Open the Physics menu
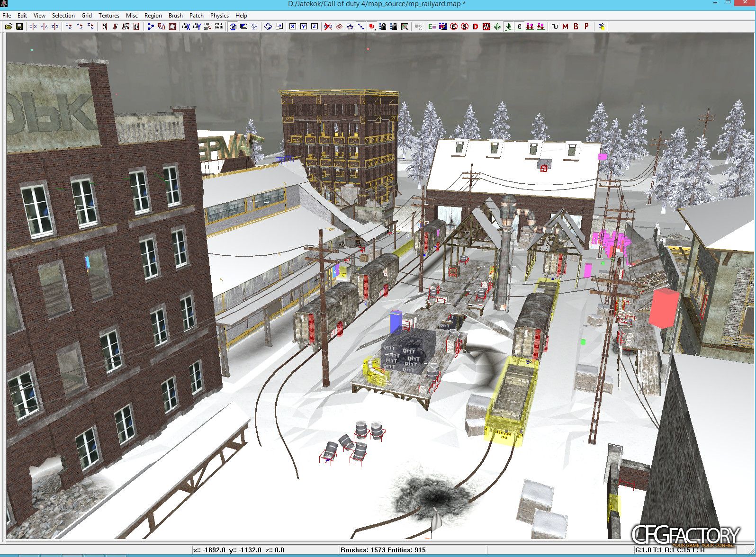The image size is (756, 557). tap(219, 16)
